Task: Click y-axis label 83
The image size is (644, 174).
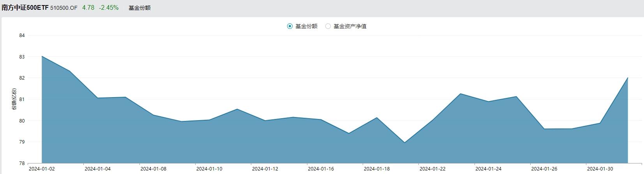Action: 22,57
